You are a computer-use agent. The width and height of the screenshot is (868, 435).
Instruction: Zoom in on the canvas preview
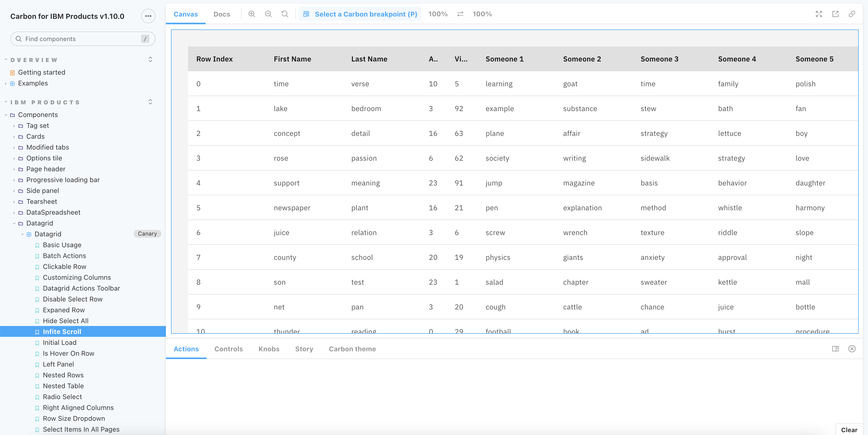(x=251, y=14)
